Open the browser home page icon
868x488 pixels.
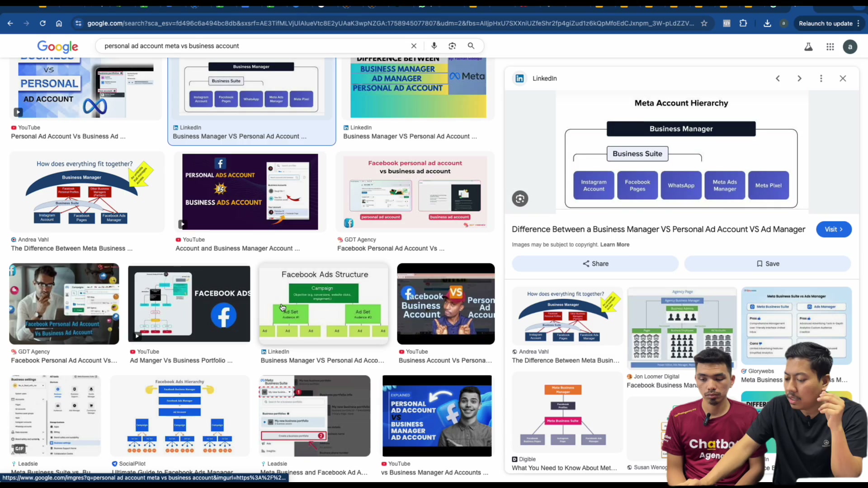point(59,23)
